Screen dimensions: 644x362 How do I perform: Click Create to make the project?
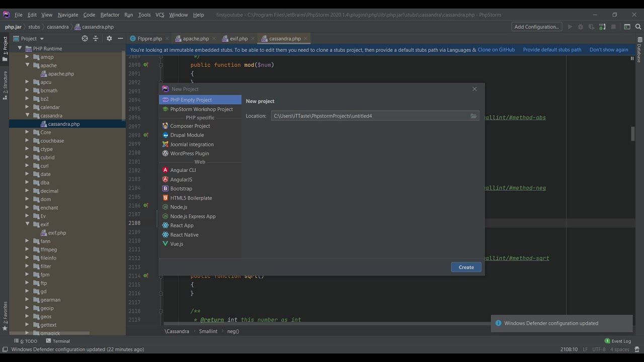466,267
